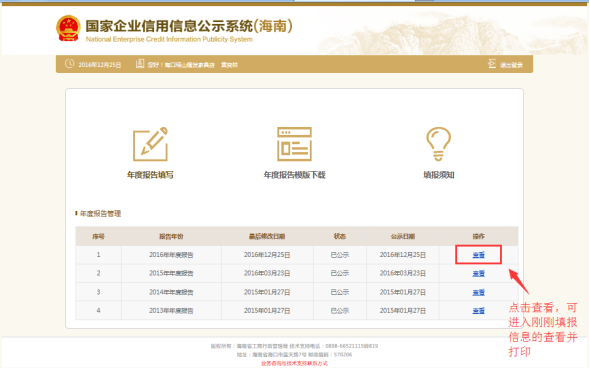Click the 报告年份 column header
Viewport: 590px width, 369px height.
(171, 236)
